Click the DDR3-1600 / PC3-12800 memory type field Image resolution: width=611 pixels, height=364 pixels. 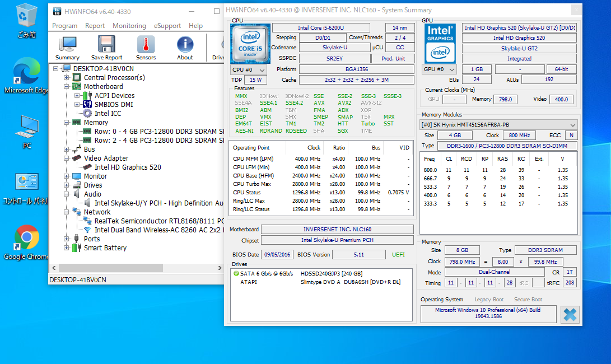coord(507,146)
